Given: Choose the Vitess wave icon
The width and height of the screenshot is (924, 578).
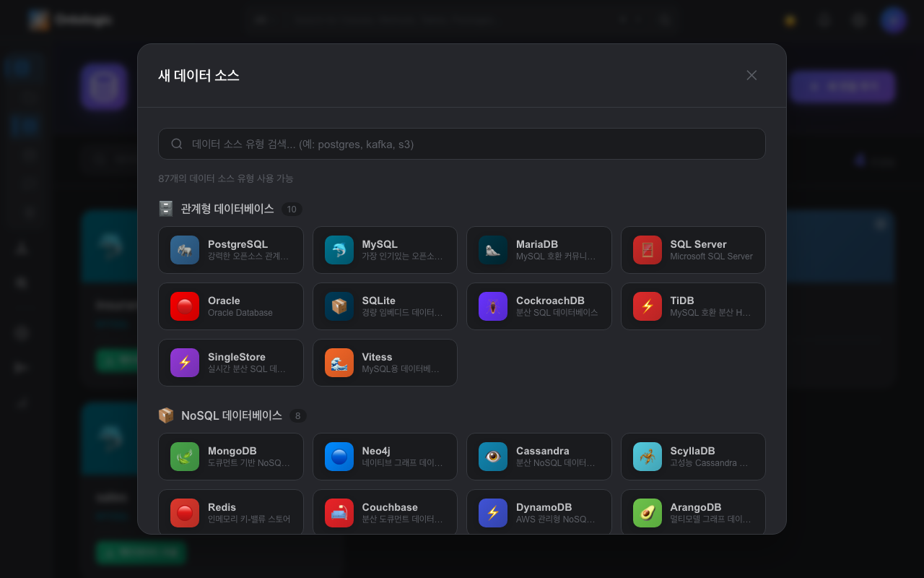Looking at the screenshot, I should coord(339,363).
